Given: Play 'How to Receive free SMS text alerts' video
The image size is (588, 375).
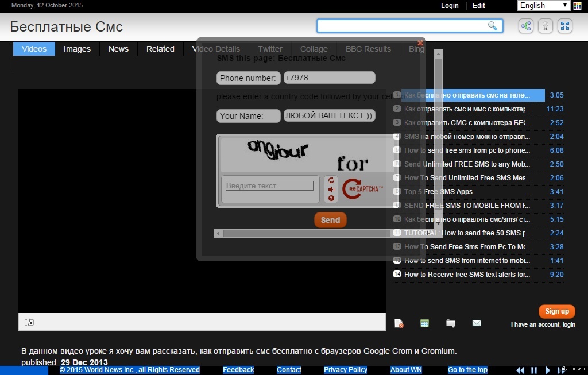Looking at the screenshot, I should point(467,274).
